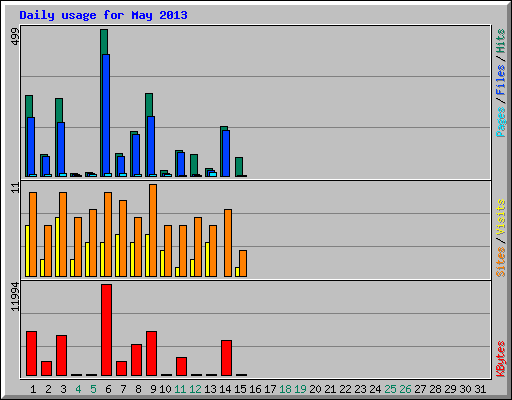Select day label 2 on the x-axis
This screenshot has height=400, width=512.
click(48, 389)
